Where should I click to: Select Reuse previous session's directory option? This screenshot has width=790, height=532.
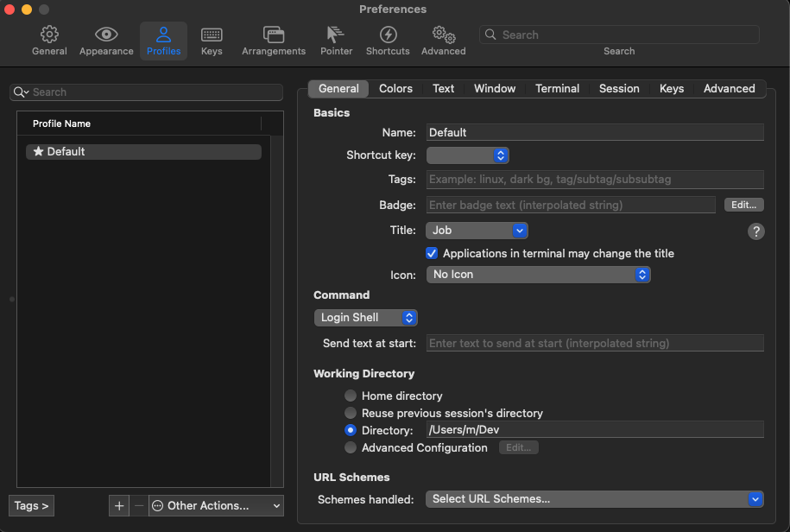351,413
